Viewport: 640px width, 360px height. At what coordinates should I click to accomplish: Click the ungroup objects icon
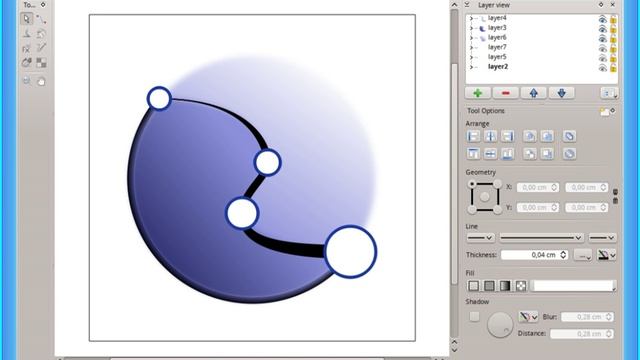pyautogui.click(x=569, y=154)
